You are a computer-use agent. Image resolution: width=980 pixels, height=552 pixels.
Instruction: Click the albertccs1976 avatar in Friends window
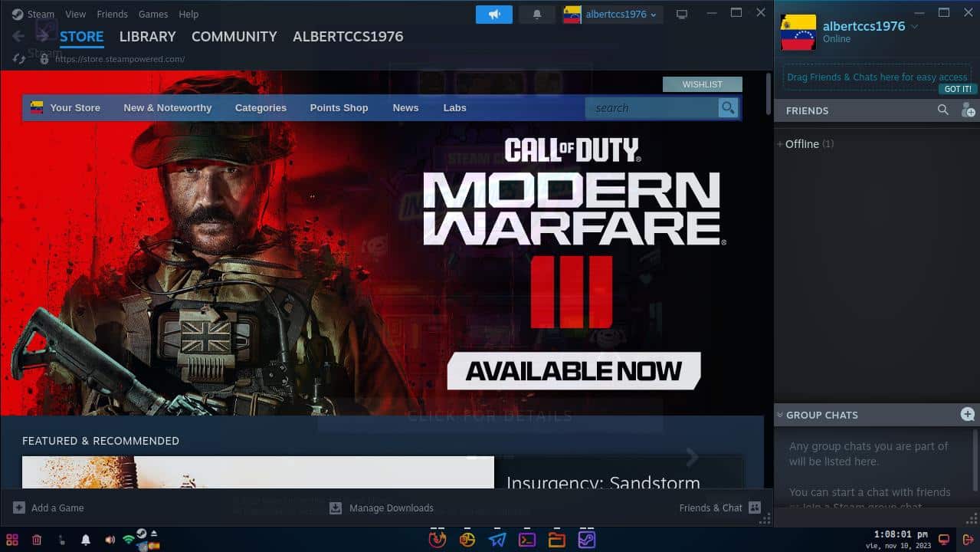tap(798, 32)
